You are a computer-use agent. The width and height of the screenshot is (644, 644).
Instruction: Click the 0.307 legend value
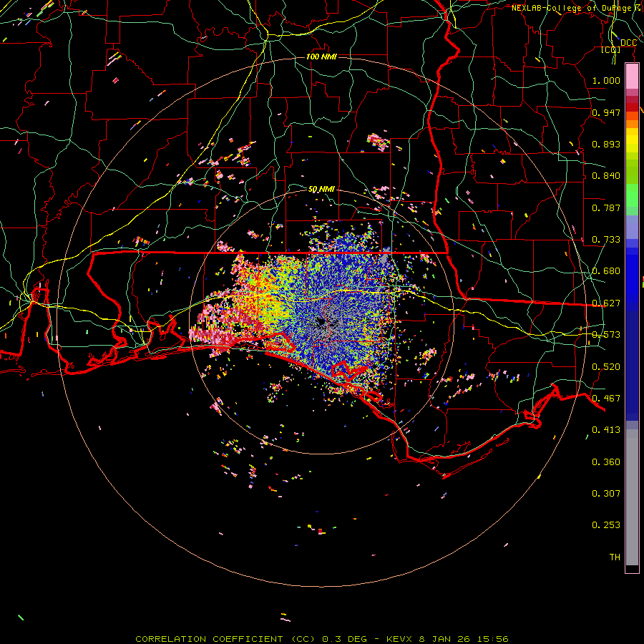tap(606, 494)
